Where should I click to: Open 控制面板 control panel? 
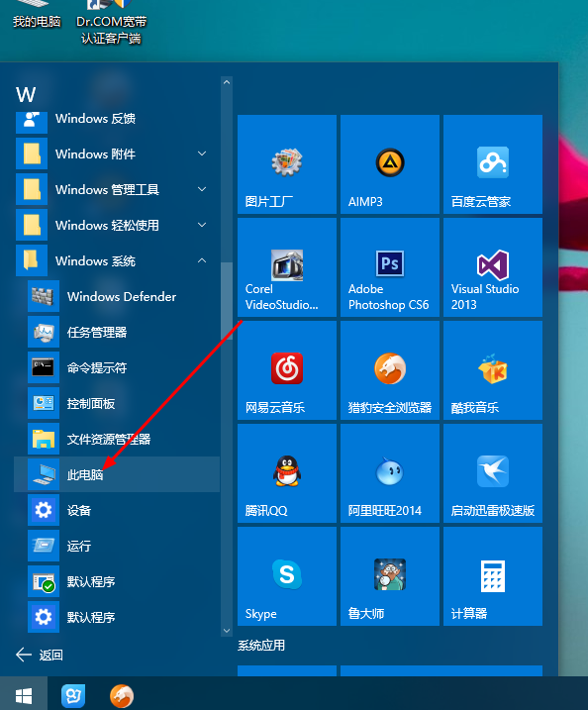point(117,403)
